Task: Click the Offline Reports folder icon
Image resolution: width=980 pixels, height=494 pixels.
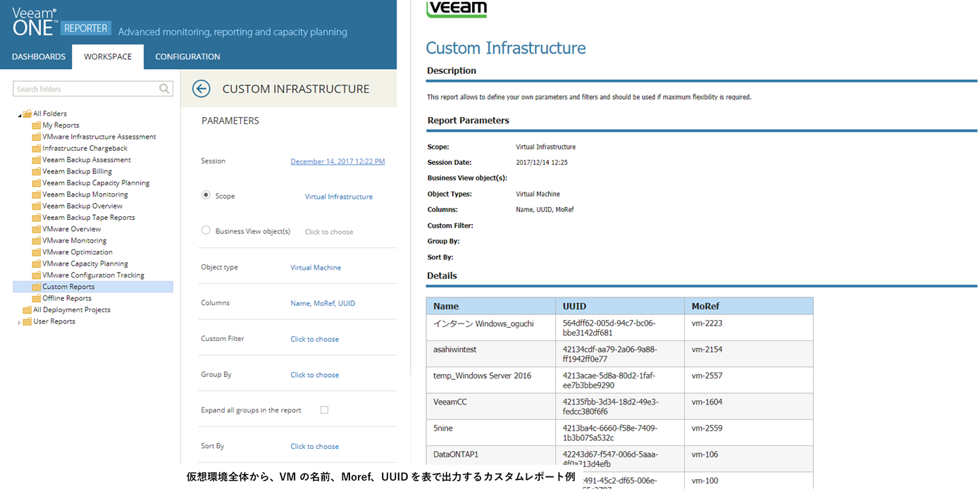Action: point(36,299)
